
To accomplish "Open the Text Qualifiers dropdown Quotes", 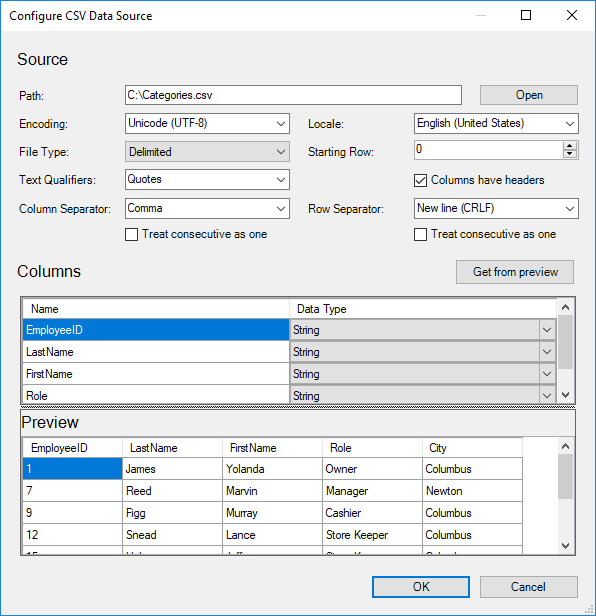I will coord(207,180).
